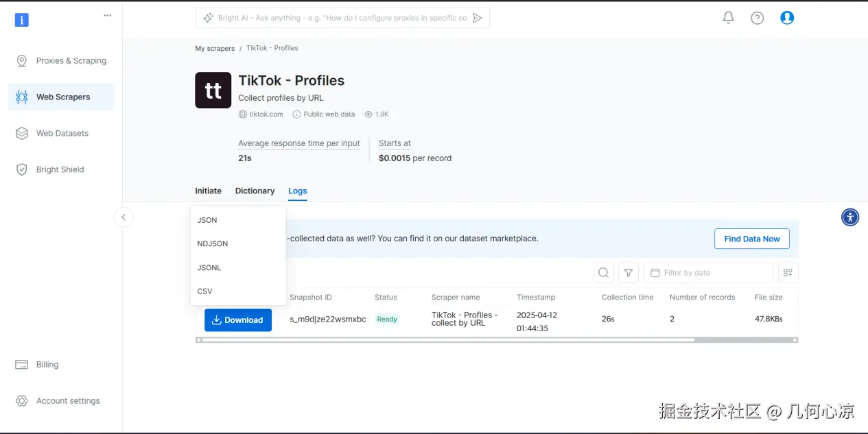Go to My scrapers breadcrumb link
The image size is (868, 434).
215,49
